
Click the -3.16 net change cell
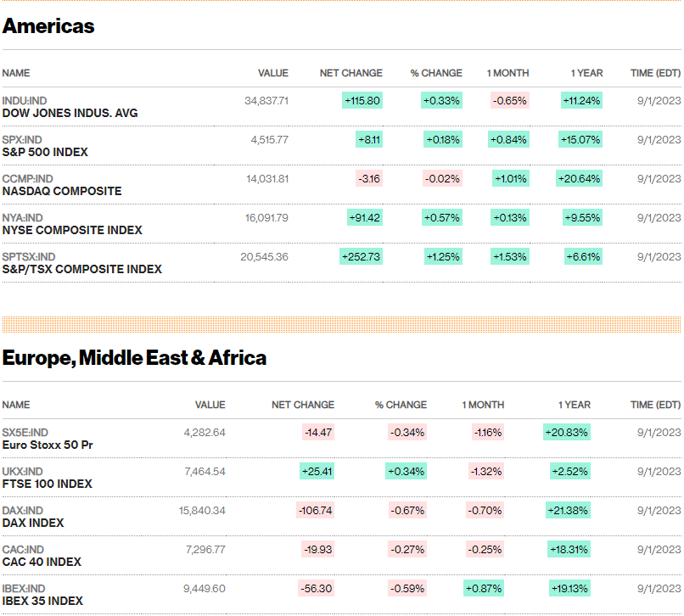point(369,179)
